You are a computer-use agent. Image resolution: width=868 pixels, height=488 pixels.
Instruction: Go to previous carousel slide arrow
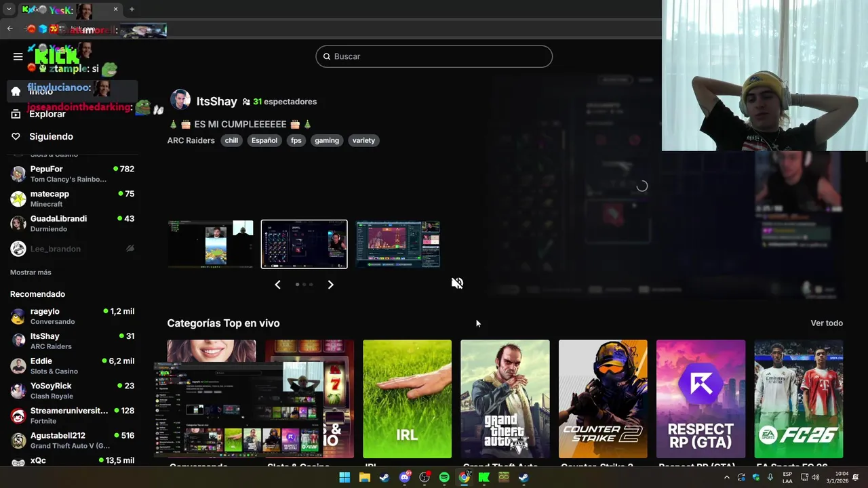(x=277, y=285)
